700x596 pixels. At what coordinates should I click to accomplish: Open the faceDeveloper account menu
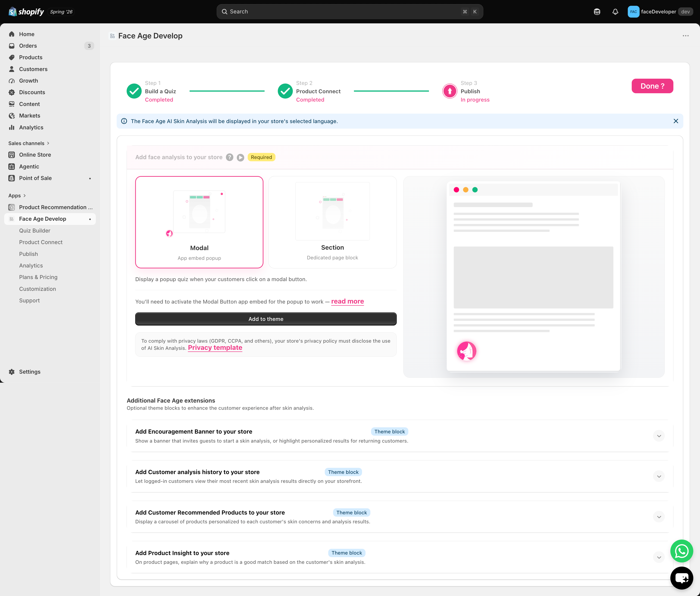coord(660,12)
